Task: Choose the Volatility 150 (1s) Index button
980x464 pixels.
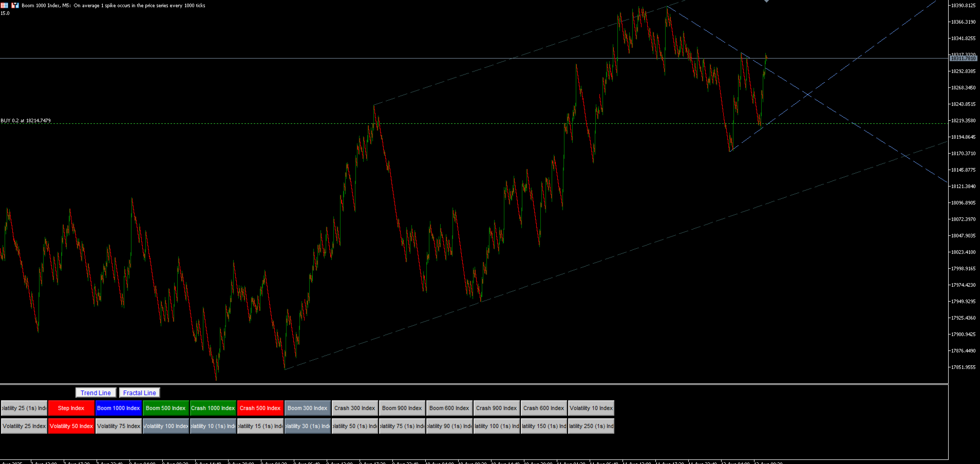Action: coord(544,426)
